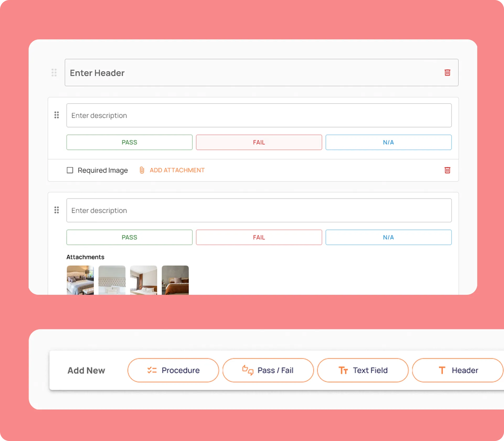Screen dimensions: 504x441
Task: Choose N/A on the first item
Action: click(x=388, y=142)
